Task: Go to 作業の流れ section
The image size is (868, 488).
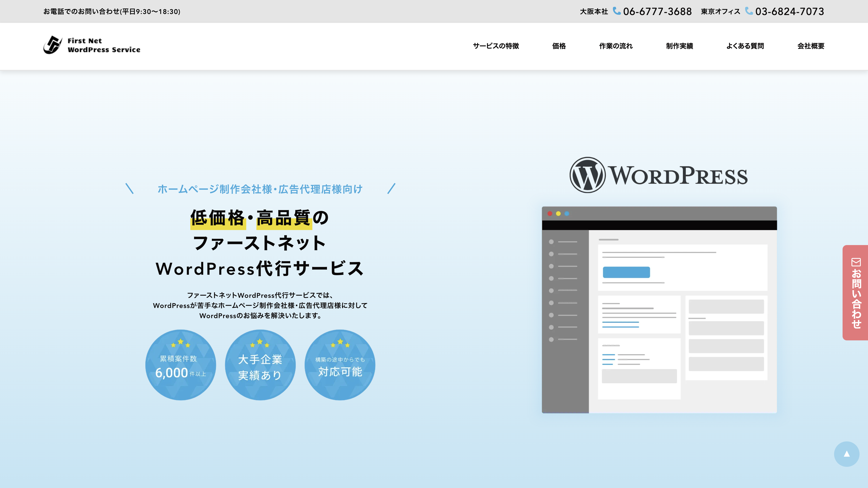Action: [x=616, y=46]
